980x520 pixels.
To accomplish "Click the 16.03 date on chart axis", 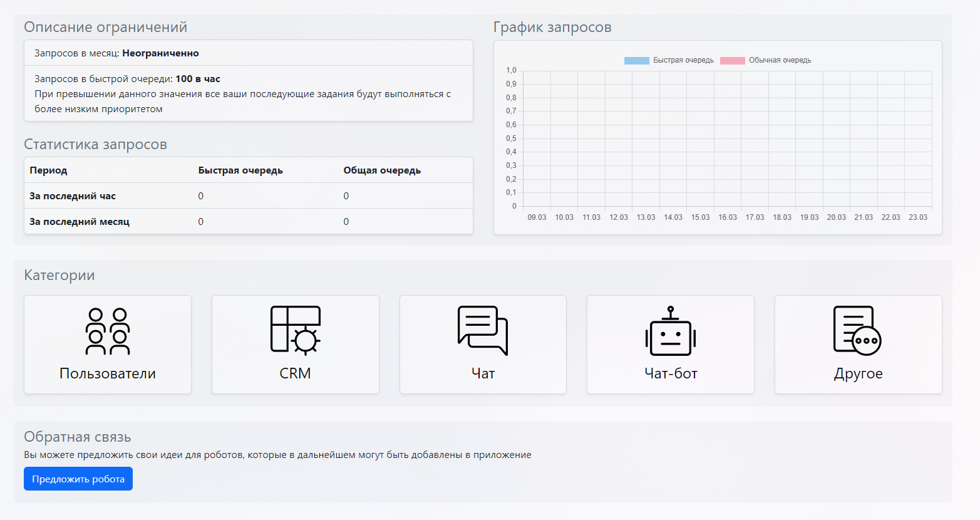I will click(728, 217).
